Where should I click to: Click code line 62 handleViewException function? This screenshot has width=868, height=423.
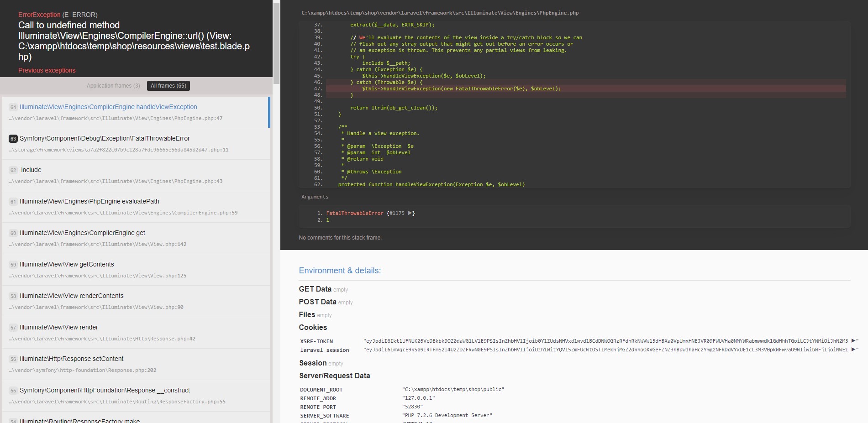431,184
